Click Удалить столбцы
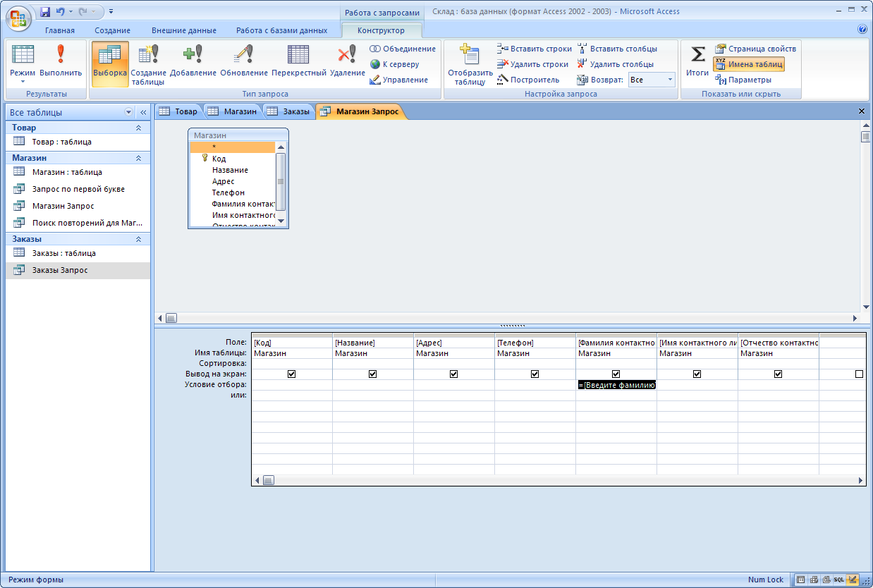 [616, 64]
